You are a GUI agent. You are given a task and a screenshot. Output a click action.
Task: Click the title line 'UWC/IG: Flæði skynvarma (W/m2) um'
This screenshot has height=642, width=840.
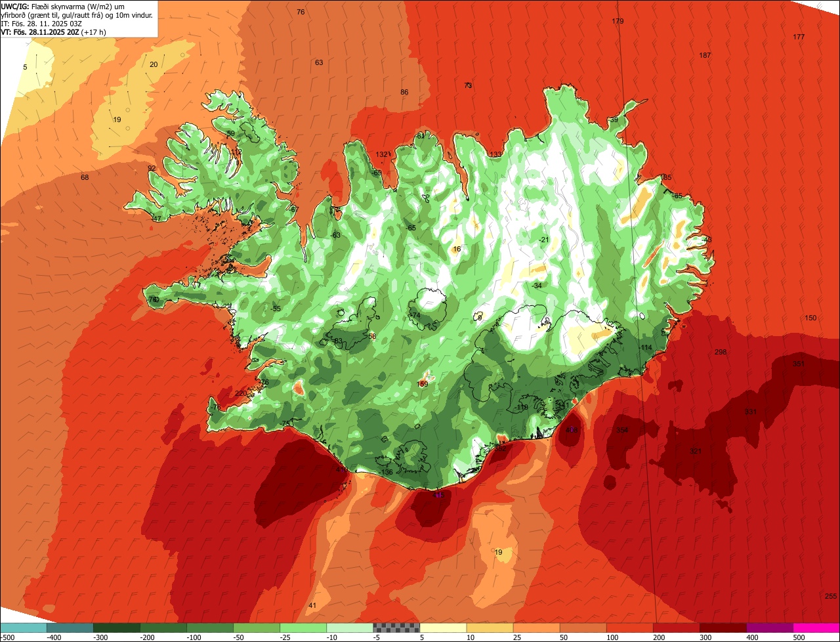coord(63,7)
